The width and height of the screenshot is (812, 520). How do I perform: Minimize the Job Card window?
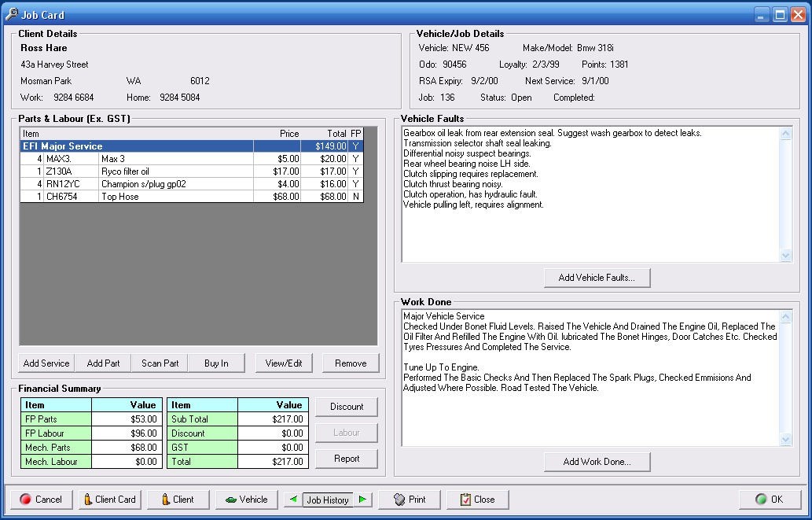pos(761,14)
